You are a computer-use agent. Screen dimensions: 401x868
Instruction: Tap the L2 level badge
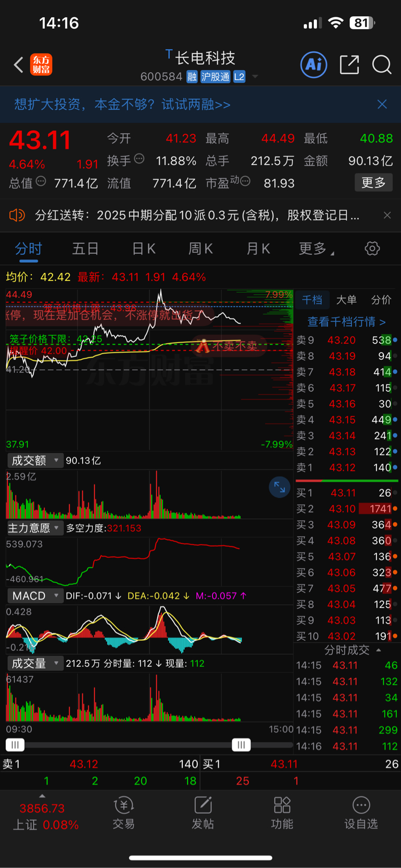pyautogui.click(x=239, y=77)
